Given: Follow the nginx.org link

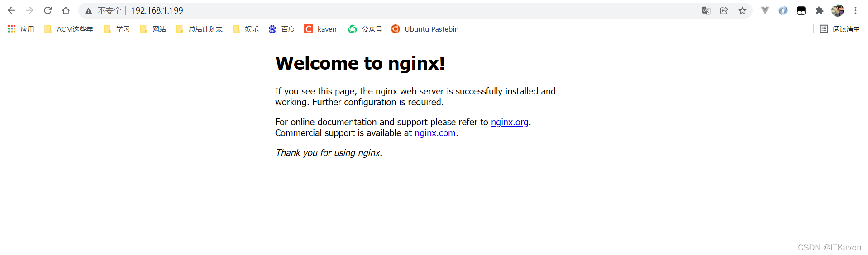Looking at the screenshot, I should 510,122.
